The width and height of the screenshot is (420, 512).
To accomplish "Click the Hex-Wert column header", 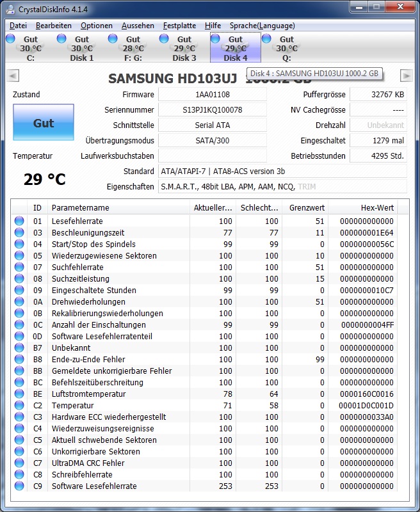I will [x=363, y=207].
